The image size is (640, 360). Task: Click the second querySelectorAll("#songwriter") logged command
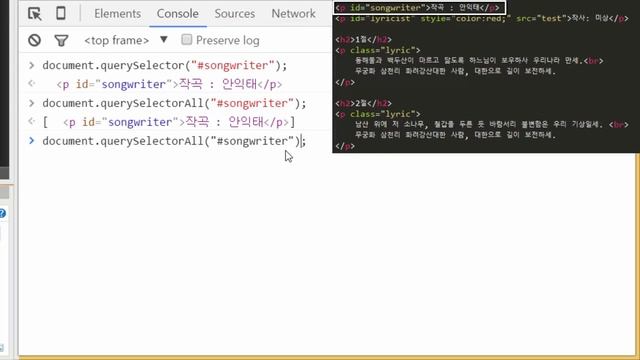[x=174, y=103]
